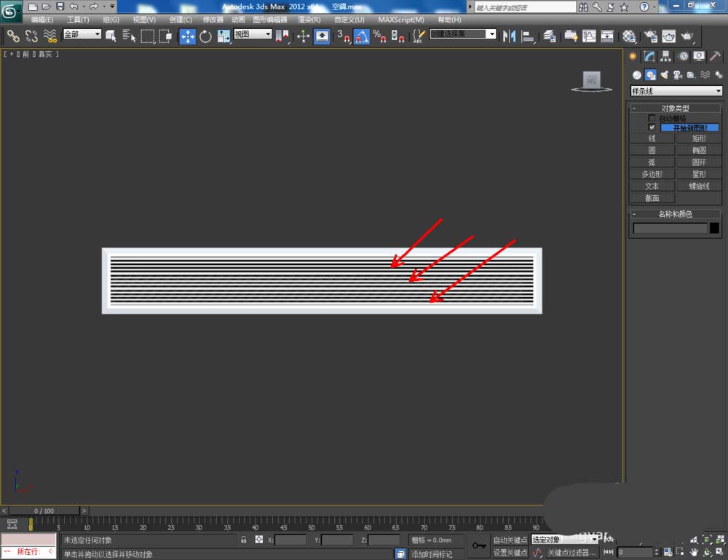Click the 圆 circle shape button

pos(652,150)
